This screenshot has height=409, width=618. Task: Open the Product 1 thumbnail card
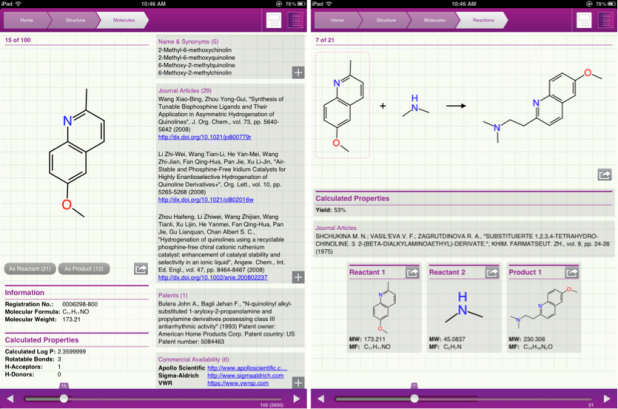point(544,309)
